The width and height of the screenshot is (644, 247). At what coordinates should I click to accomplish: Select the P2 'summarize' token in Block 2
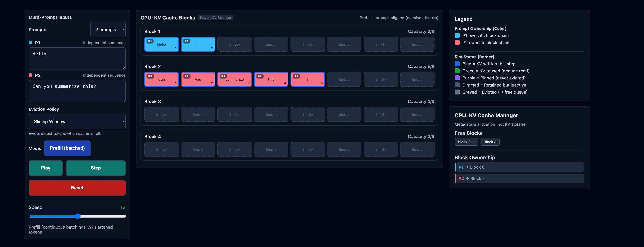click(x=234, y=79)
